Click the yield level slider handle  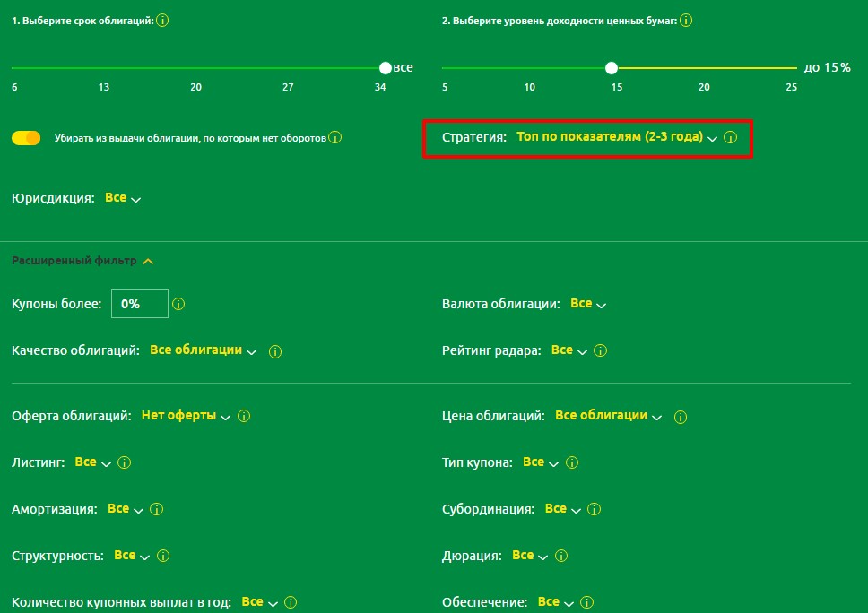point(612,68)
